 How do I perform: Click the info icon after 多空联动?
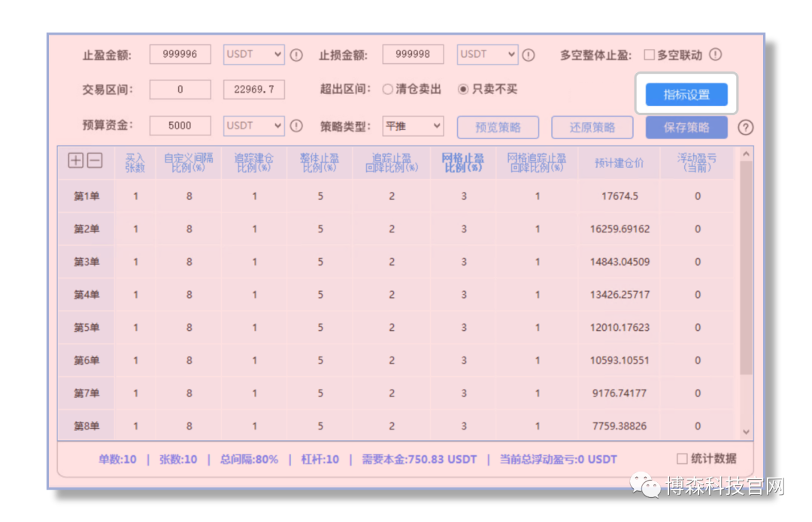717,54
